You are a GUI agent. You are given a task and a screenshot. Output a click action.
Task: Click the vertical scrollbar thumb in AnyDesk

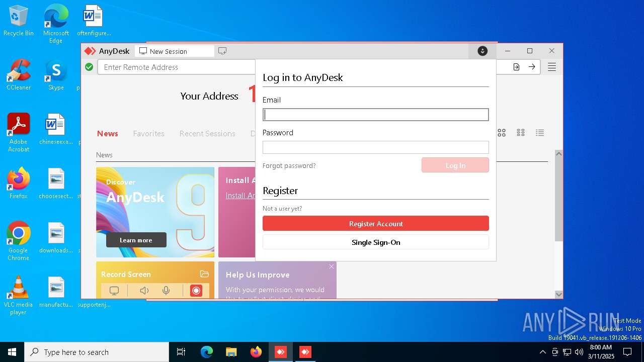tap(558, 200)
